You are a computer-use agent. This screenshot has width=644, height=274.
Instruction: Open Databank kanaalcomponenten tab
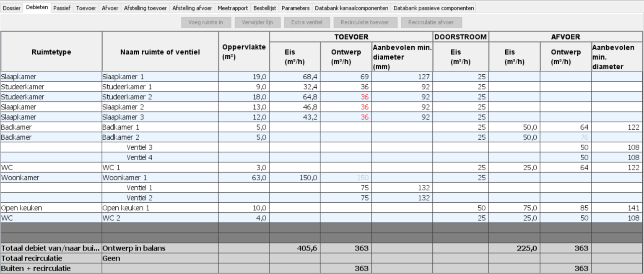[351, 8]
